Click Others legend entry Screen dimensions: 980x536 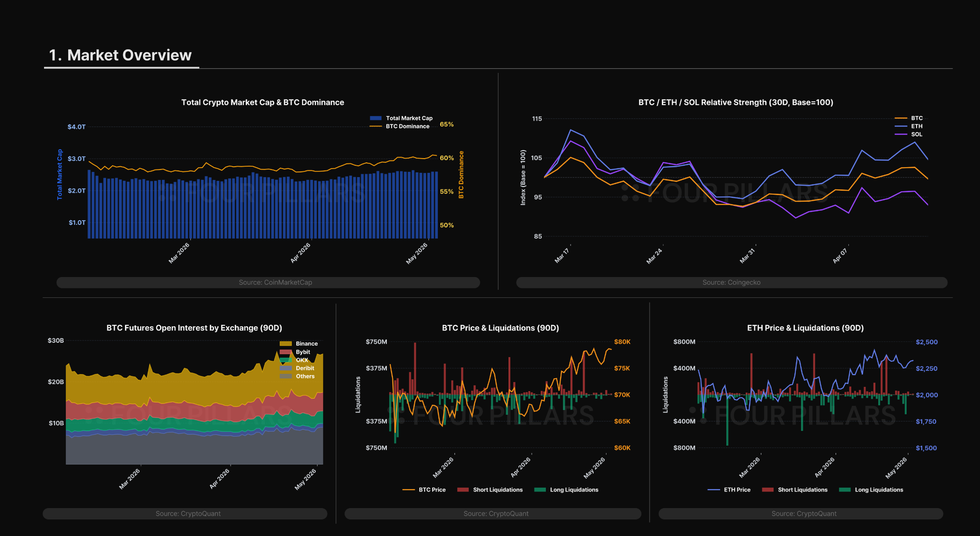pos(297,376)
